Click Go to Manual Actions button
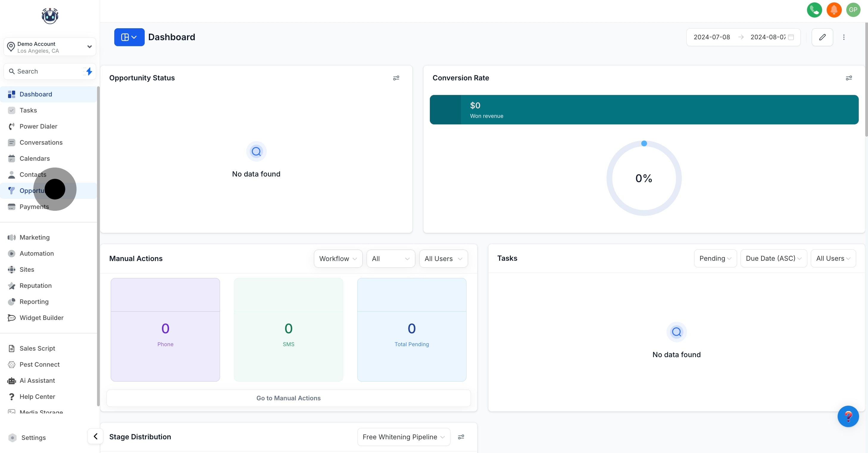Viewport: 868px width, 453px height. [x=288, y=398]
